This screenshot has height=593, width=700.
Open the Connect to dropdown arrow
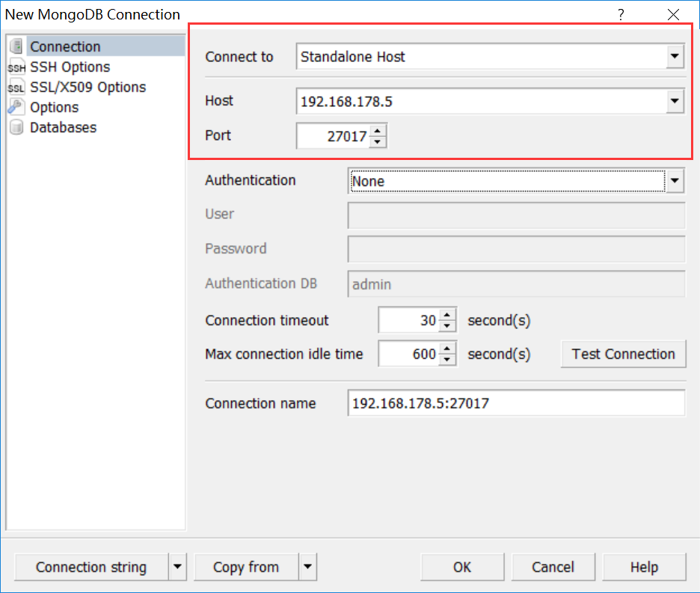point(675,56)
